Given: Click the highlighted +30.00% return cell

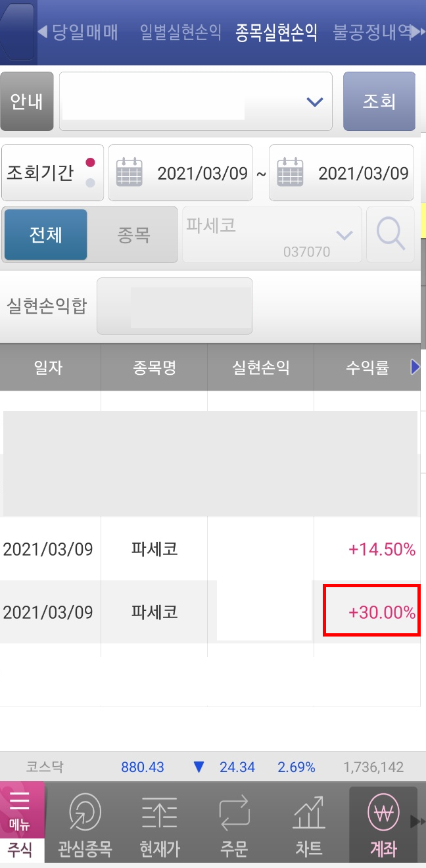Looking at the screenshot, I should (x=371, y=612).
